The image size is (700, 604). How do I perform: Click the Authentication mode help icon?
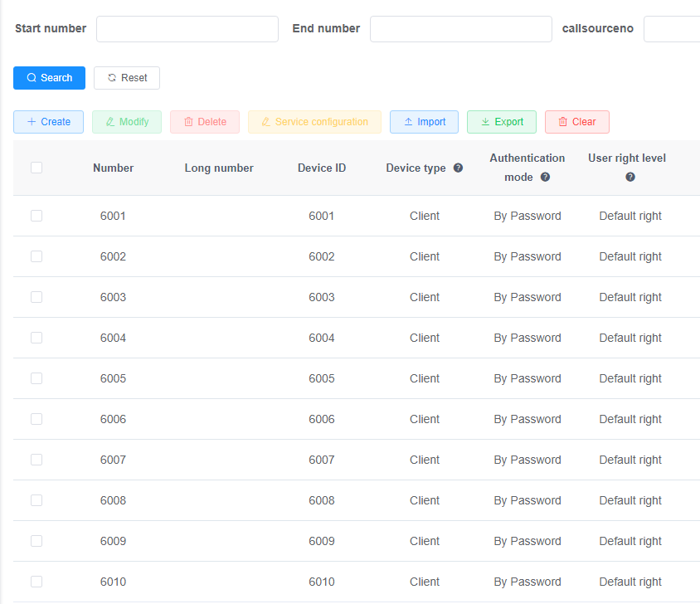click(545, 178)
